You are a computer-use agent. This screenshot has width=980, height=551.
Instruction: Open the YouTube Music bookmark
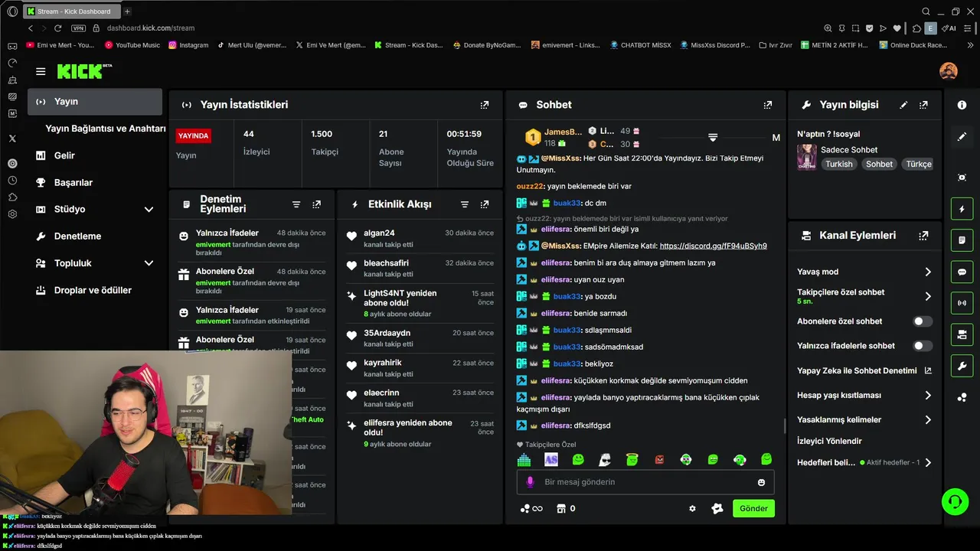[x=132, y=45]
